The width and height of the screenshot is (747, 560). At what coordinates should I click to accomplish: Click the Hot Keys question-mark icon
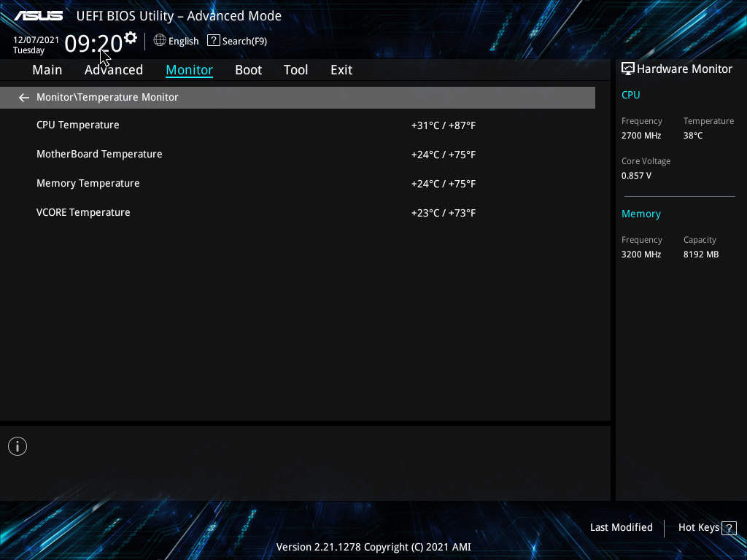click(729, 528)
